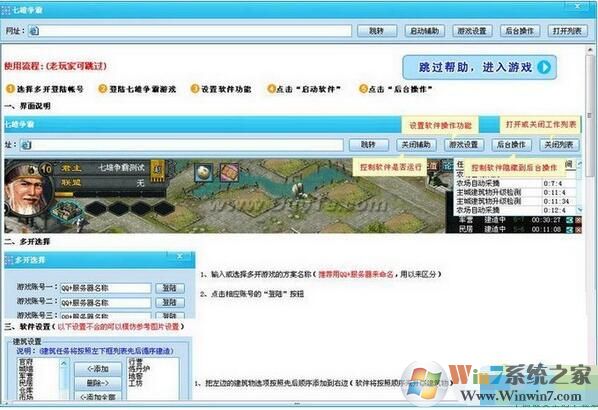The height and width of the screenshot is (410, 598).
Task: Select 市场 in the left building list
Action: (26, 396)
